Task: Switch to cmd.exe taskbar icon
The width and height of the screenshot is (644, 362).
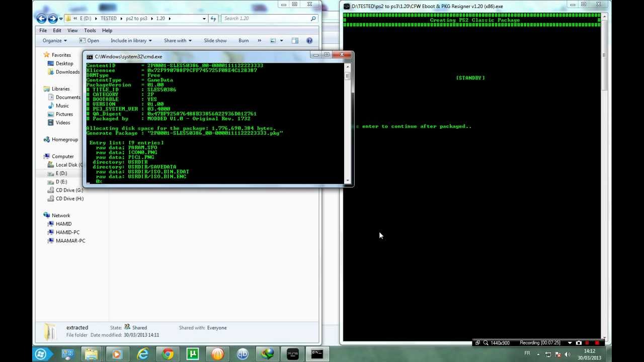Action: tap(317, 354)
